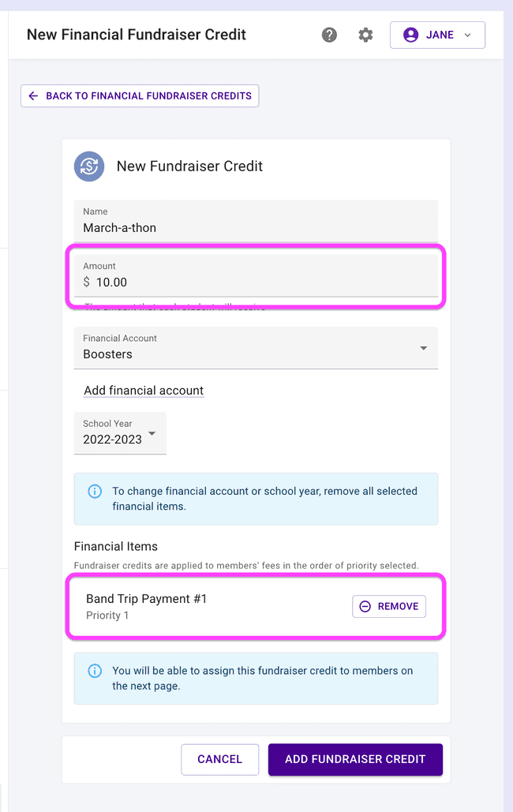Click the account avatar icon beside JANE
This screenshot has height=812, width=513.
(x=410, y=35)
